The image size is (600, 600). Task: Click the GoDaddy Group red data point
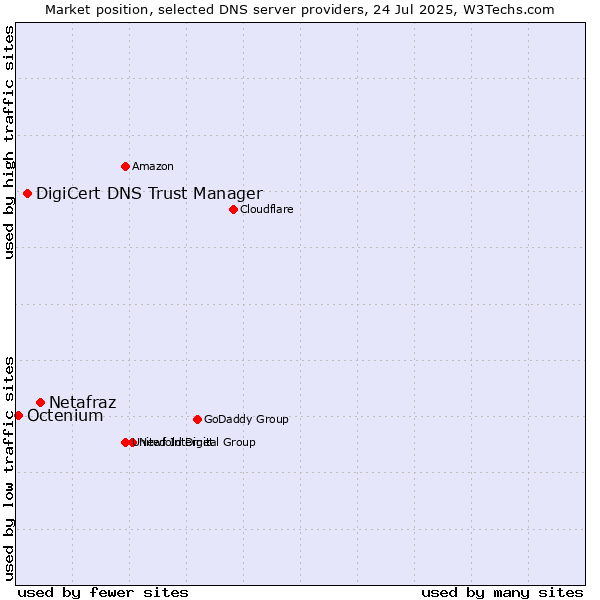pyautogui.click(x=197, y=419)
